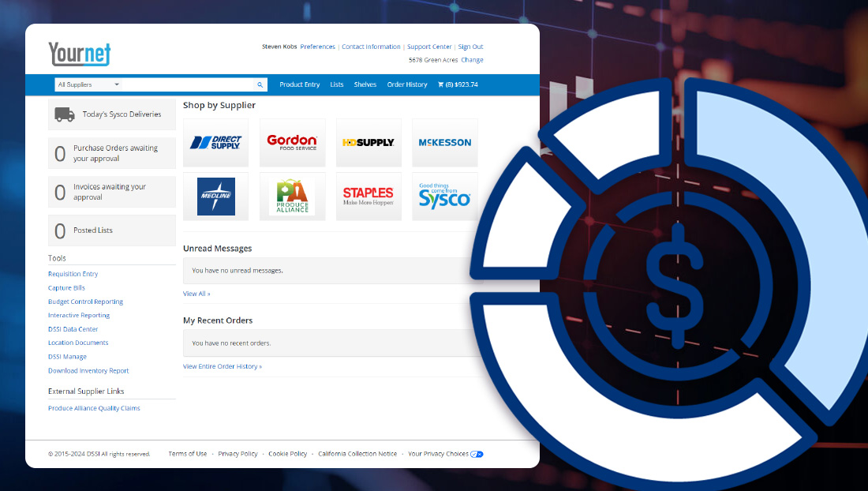Open the Cookie Policy link
The width and height of the screenshot is (868, 491).
pos(288,454)
